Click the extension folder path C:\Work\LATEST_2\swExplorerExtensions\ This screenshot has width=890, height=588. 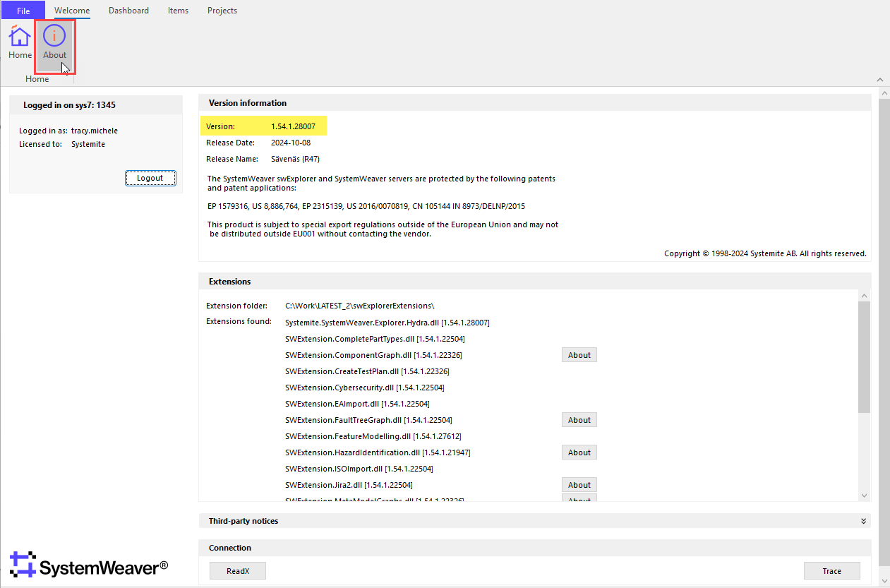click(360, 306)
